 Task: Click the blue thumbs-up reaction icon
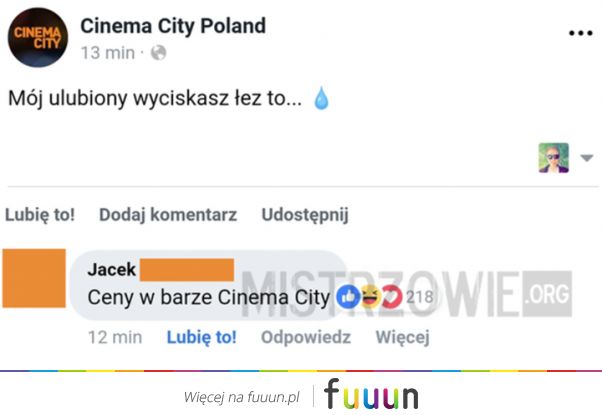click(348, 296)
